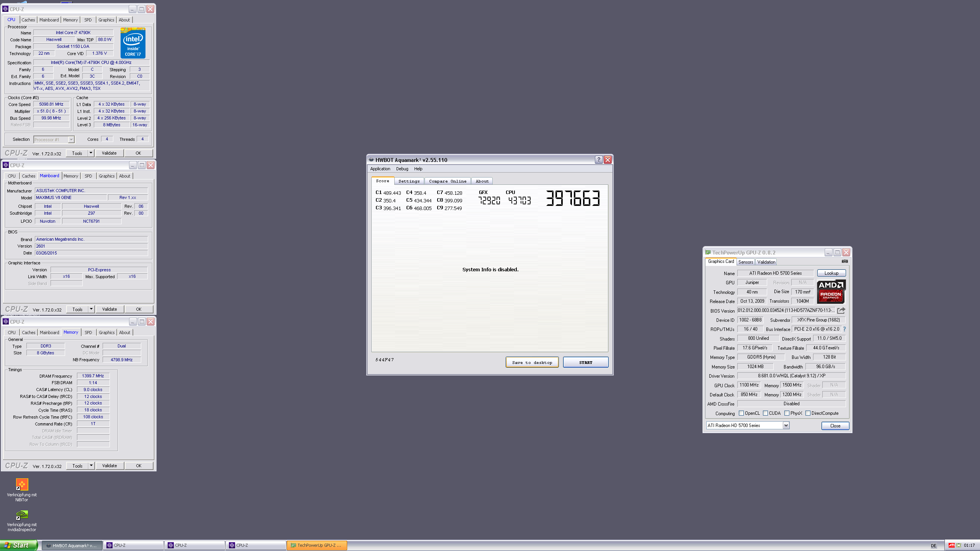Click the DE language indicator in taskbar
The width and height of the screenshot is (980, 551).
[934, 546]
